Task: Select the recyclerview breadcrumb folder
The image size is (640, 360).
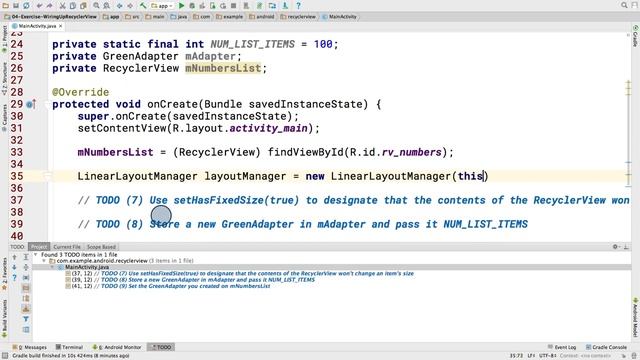Action: [298, 17]
